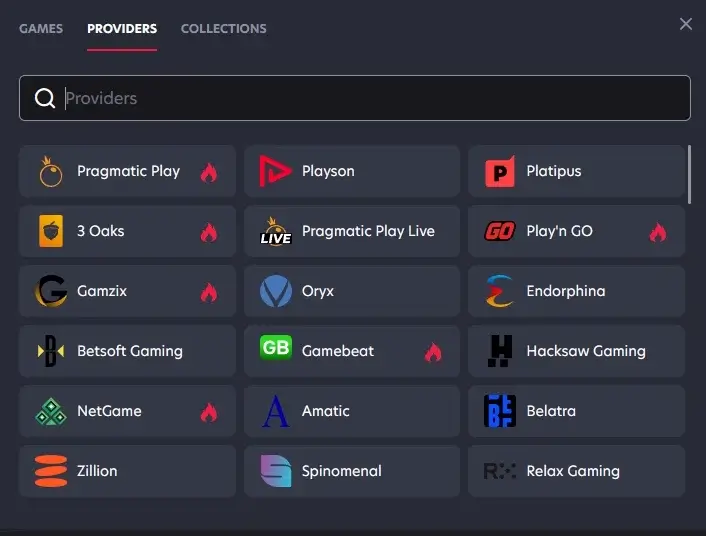The width and height of the screenshot is (706, 536).
Task: Click the flame icon beside NetGame
Action: [209, 412]
